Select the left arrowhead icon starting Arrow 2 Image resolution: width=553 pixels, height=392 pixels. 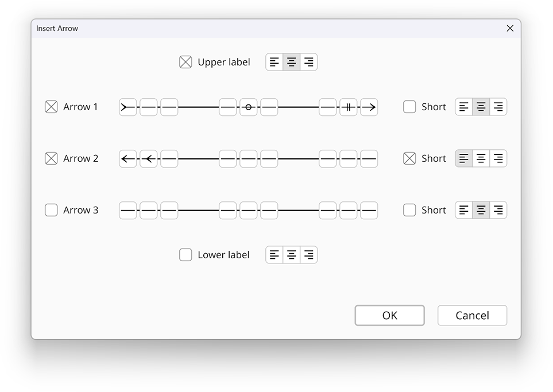pyautogui.click(x=127, y=158)
